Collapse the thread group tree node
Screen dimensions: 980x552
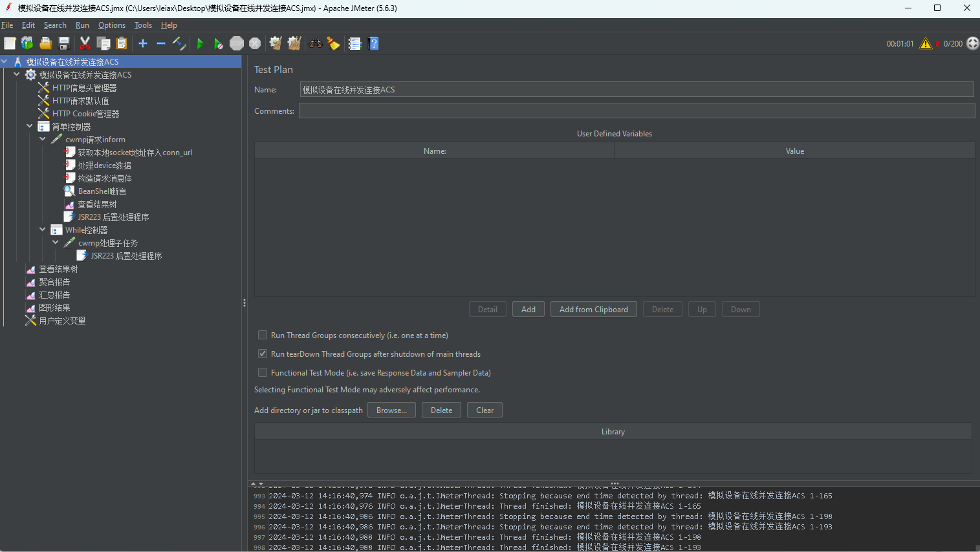click(17, 75)
